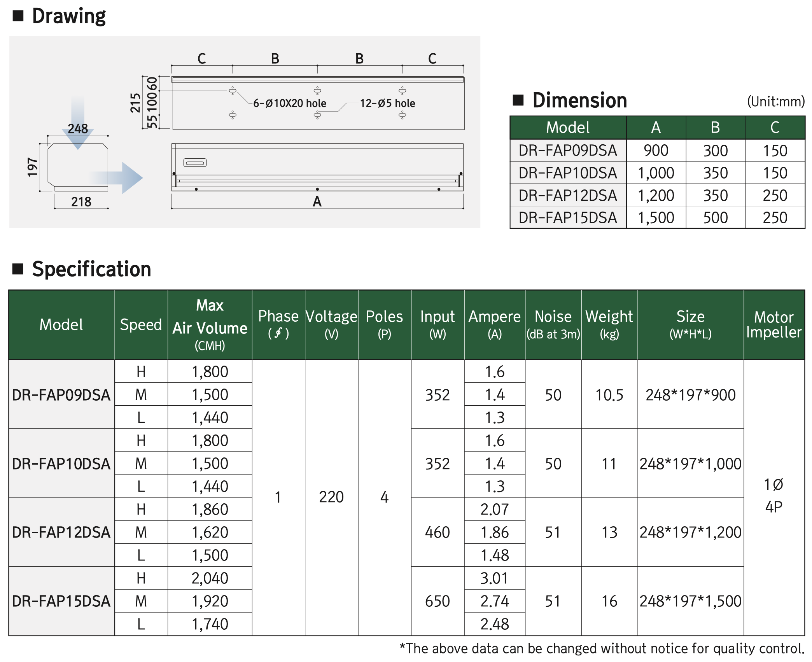Click the 218 base dimension label
The height and width of the screenshot is (662, 812).
point(81,201)
